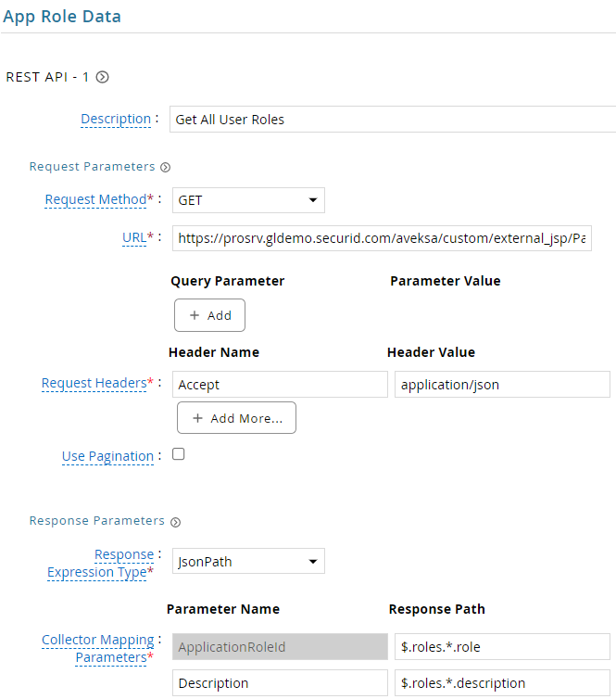Click the Query Parameter column heading
Viewport: 616px width, 699px height.
[x=228, y=281]
